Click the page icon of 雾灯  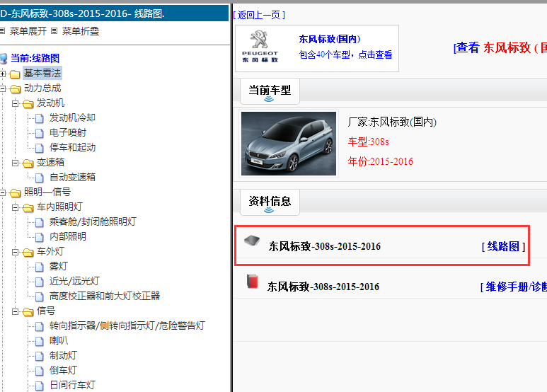pos(40,267)
